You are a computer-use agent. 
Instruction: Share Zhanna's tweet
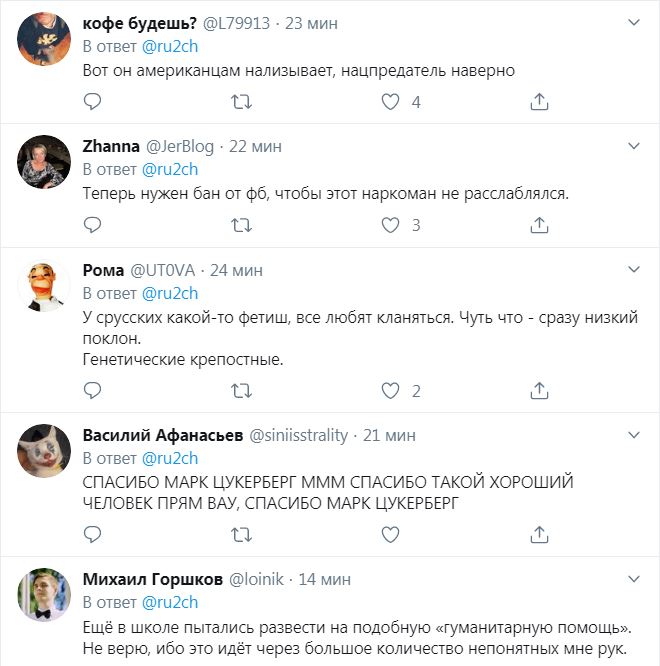click(x=539, y=225)
